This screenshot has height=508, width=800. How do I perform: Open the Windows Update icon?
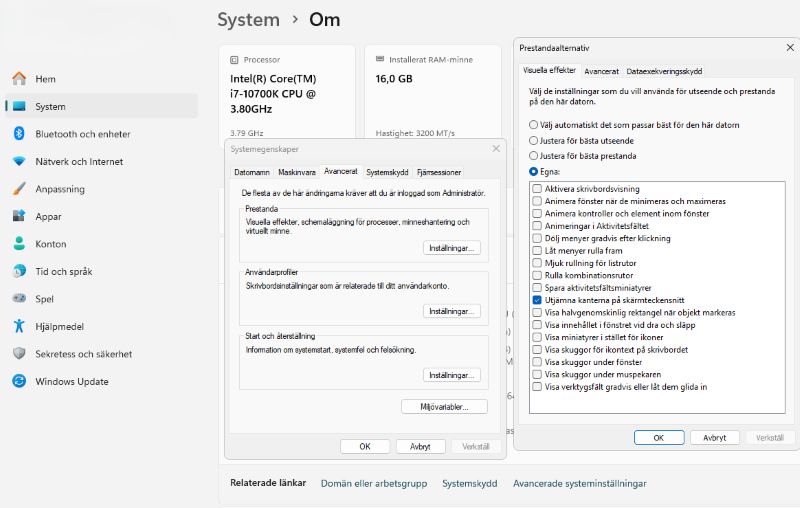click(x=19, y=381)
